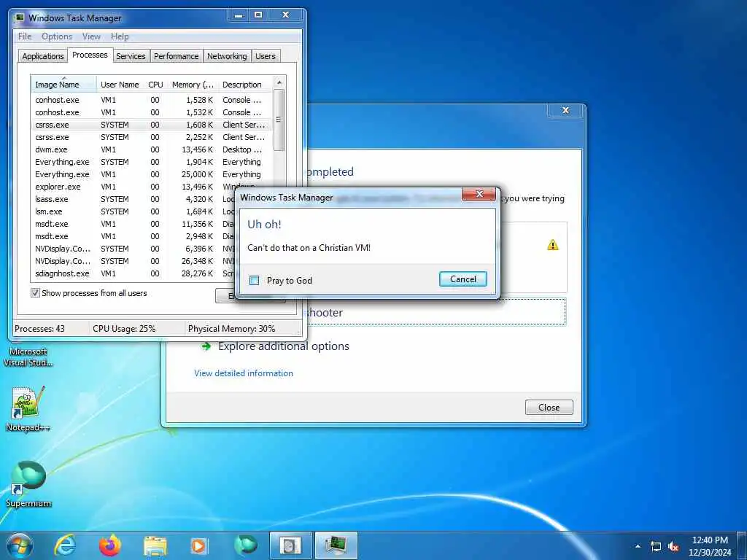Sort processes by User Name column
747x560 pixels.
(x=120, y=85)
